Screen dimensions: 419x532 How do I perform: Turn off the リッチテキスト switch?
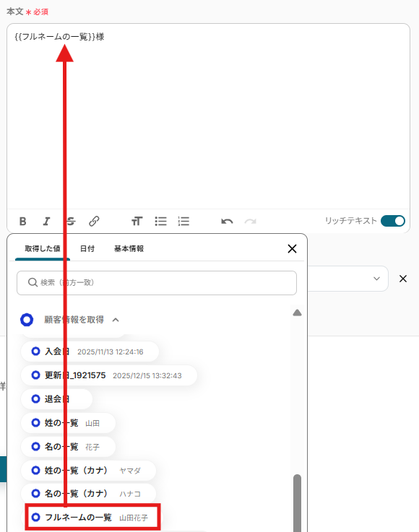tap(393, 221)
